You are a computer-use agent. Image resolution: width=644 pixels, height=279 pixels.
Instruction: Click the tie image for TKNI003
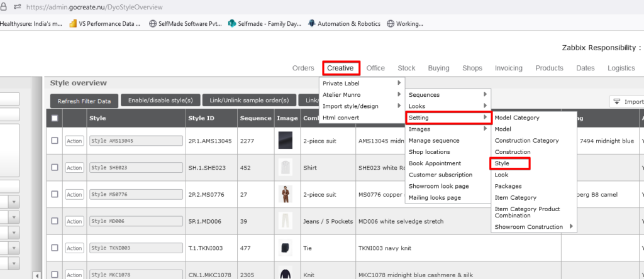click(286, 248)
